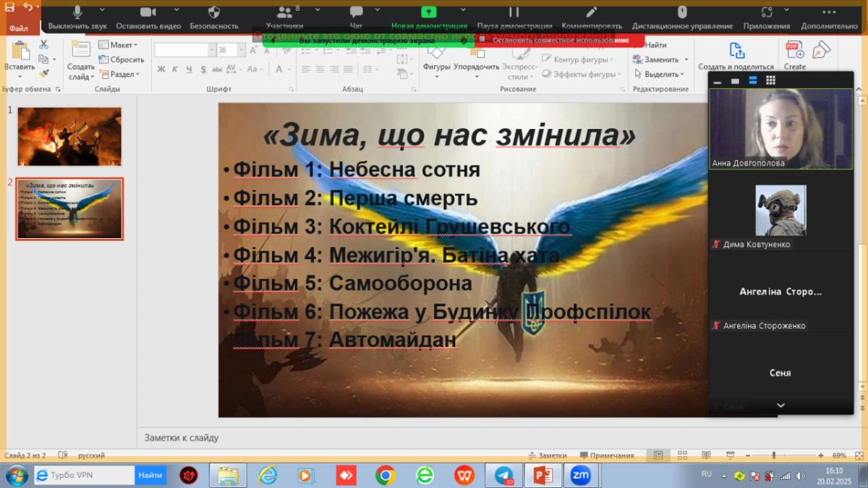868x488 pixels.
Task: Open the Zoom Чат panel
Action: (x=356, y=17)
